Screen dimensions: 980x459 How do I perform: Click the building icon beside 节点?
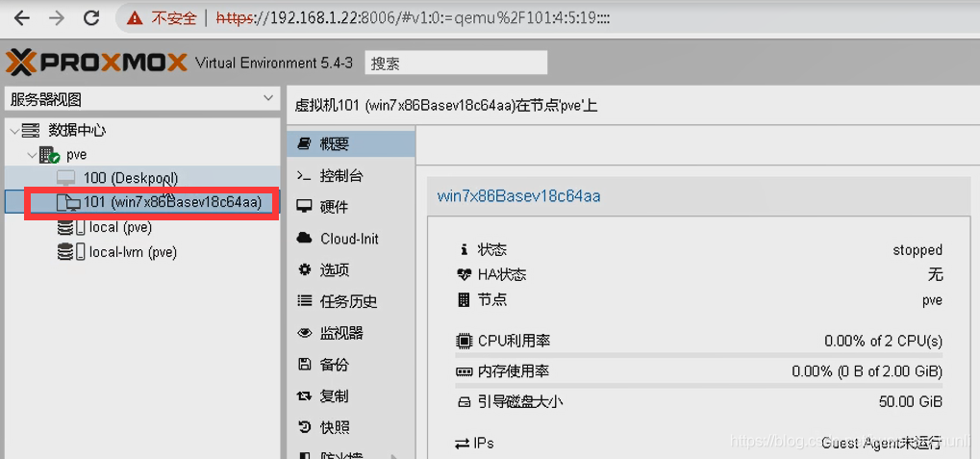click(x=464, y=300)
